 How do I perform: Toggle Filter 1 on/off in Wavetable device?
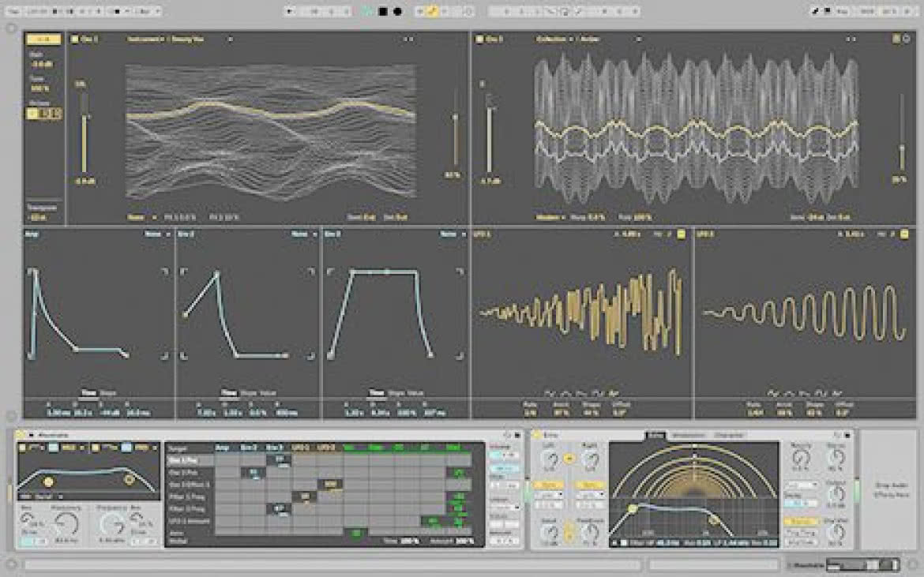[x=22, y=448]
